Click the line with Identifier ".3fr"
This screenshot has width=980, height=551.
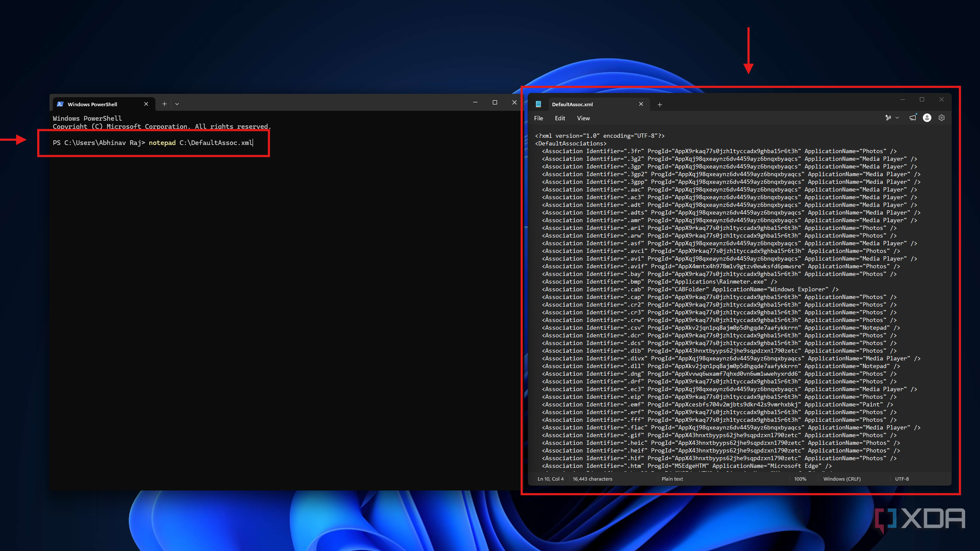tap(719, 151)
